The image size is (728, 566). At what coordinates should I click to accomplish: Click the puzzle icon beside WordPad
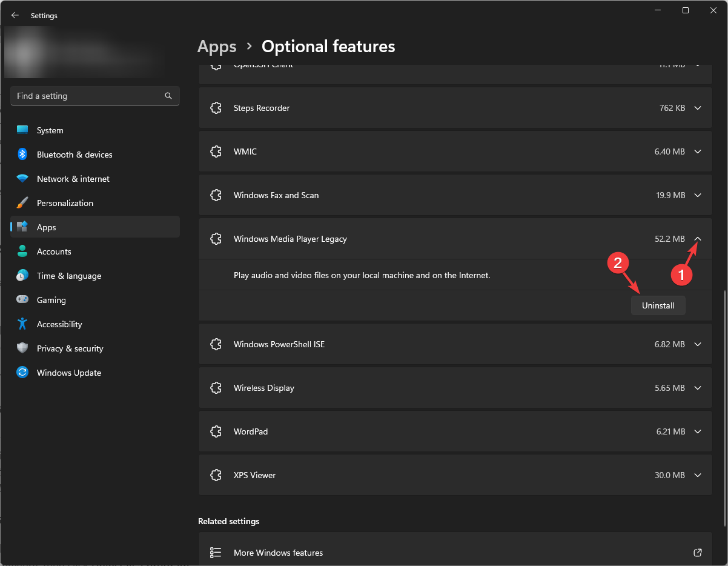click(216, 431)
